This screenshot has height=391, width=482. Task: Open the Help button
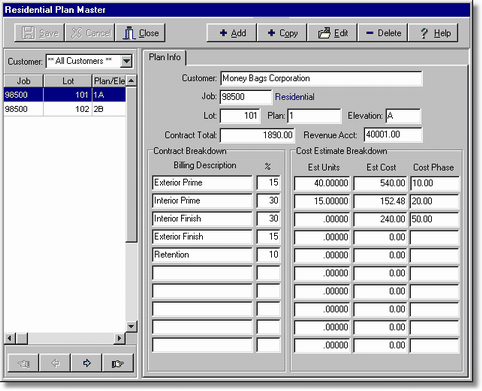coord(433,33)
